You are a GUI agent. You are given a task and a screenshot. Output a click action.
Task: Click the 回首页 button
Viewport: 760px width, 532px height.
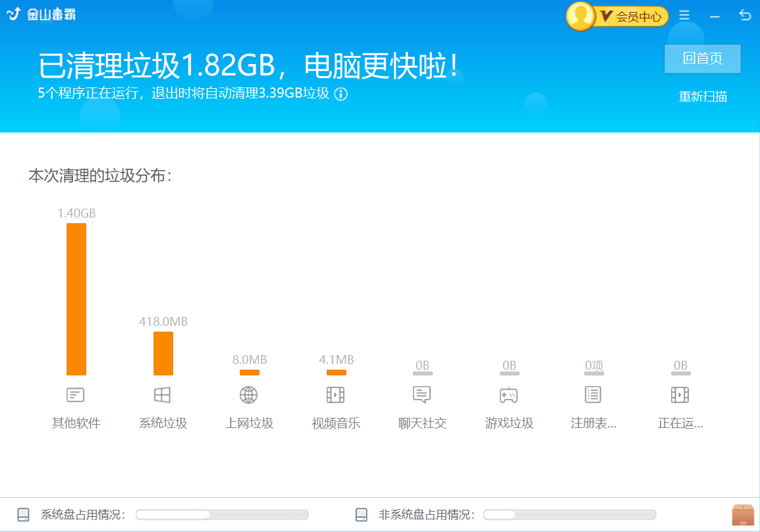702,58
